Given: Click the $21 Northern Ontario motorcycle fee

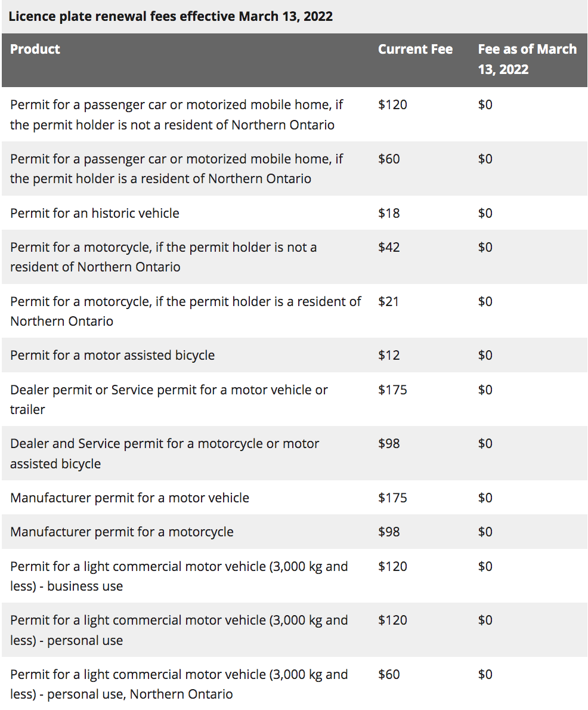Looking at the screenshot, I should tap(388, 301).
